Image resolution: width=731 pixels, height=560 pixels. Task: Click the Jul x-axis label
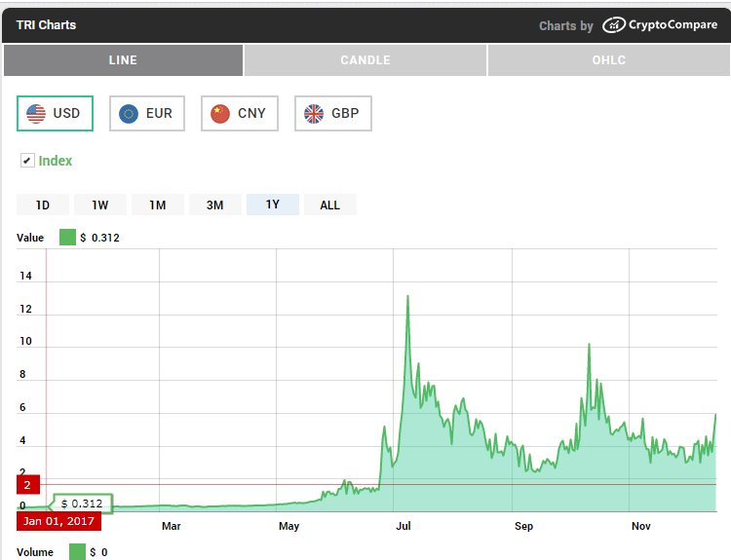pos(404,526)
